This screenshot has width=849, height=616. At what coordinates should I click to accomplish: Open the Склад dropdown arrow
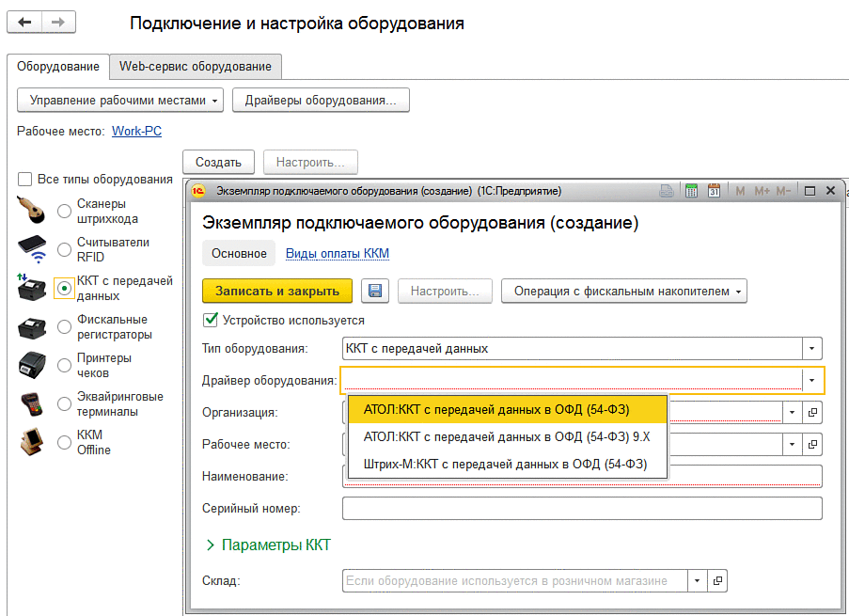697,581
